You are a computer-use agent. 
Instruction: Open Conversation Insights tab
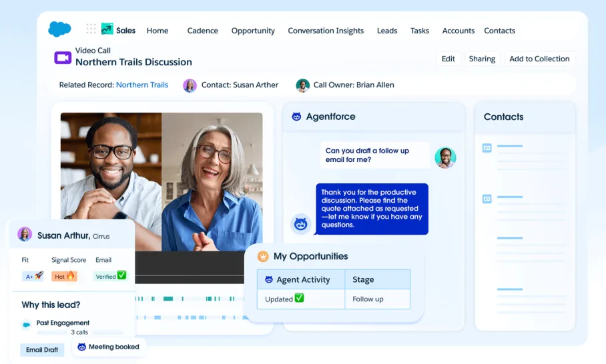326,31
